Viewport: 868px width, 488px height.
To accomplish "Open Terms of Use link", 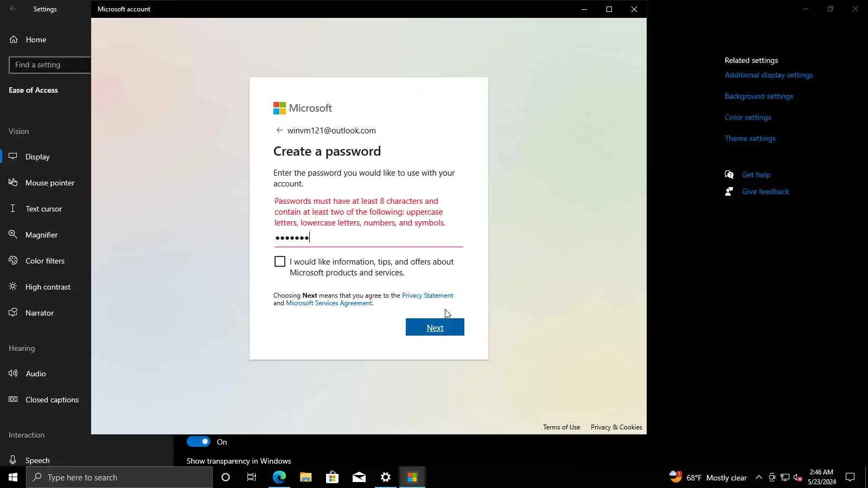I will 561,427.
